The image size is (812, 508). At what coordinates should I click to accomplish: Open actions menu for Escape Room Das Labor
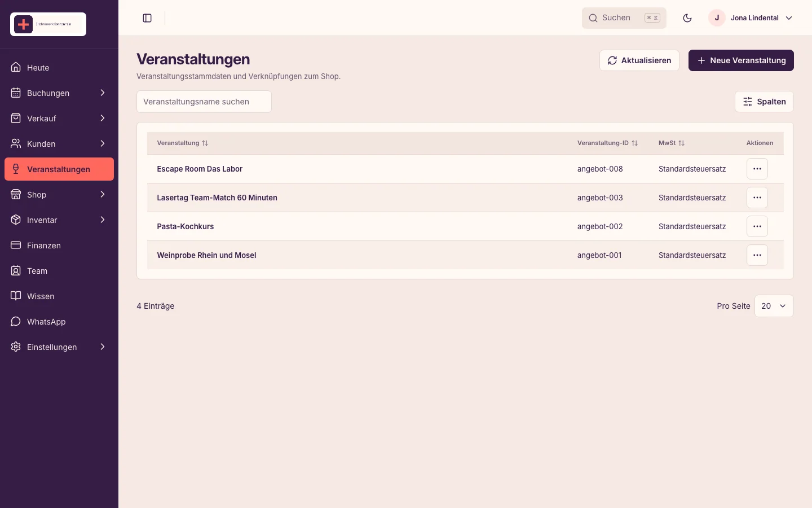click(x=757, y=169)
